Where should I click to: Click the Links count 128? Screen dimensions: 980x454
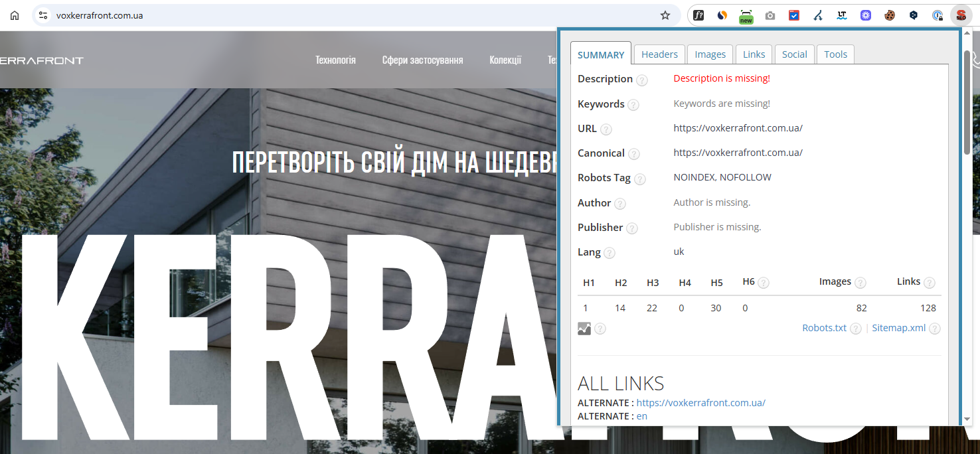(928, 308)
